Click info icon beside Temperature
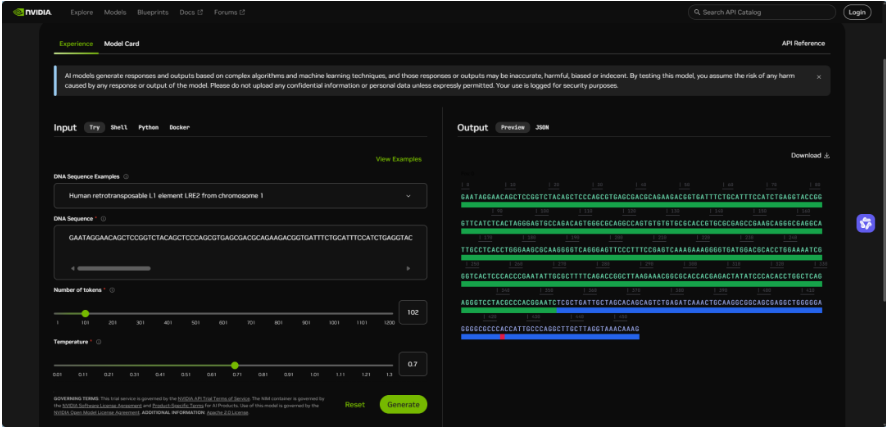 click(x=99, y=342)
